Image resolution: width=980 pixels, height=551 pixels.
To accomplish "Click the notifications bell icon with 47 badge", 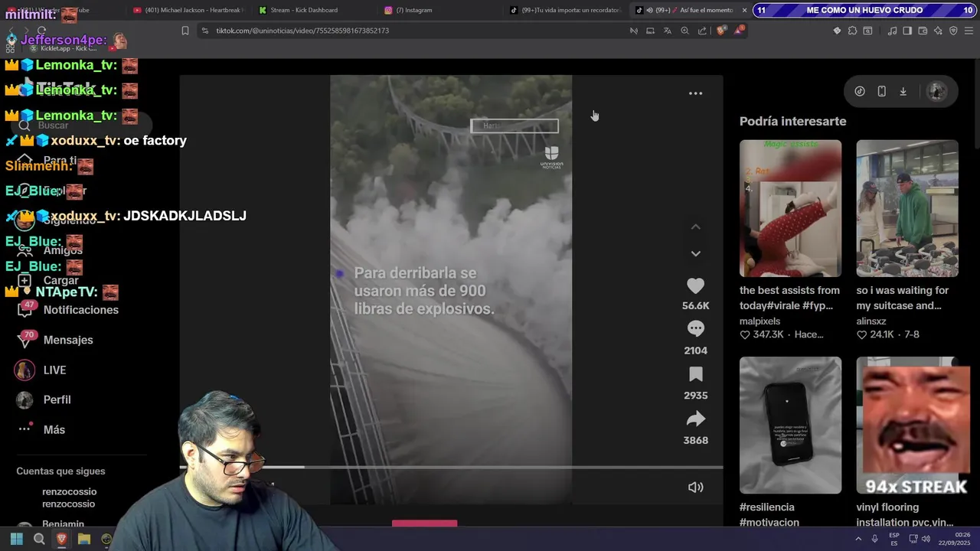I will pyautogui.click(x=26, y=309).
